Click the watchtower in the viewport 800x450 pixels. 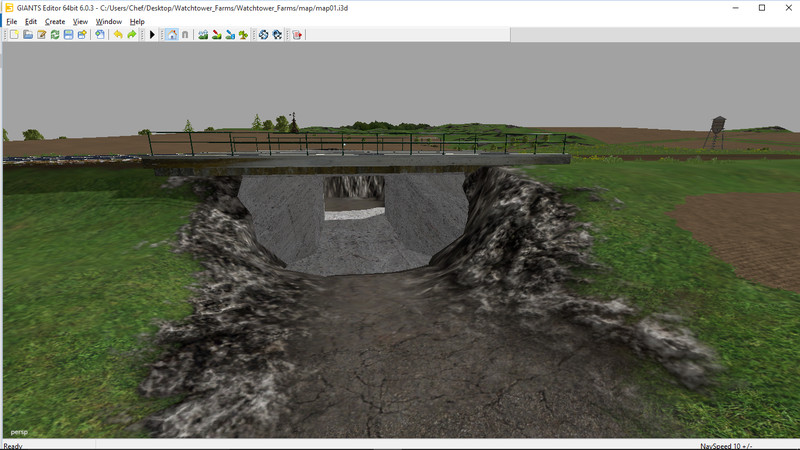714,132
